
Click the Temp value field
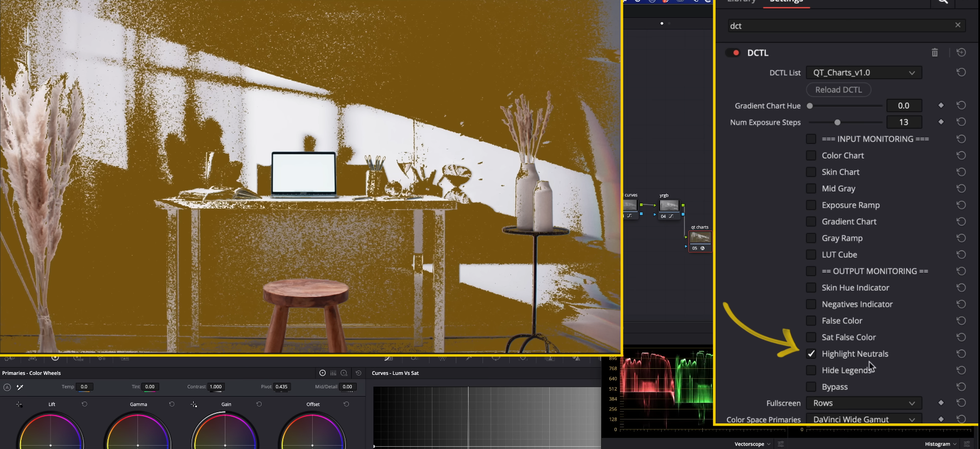click(84, 387)
